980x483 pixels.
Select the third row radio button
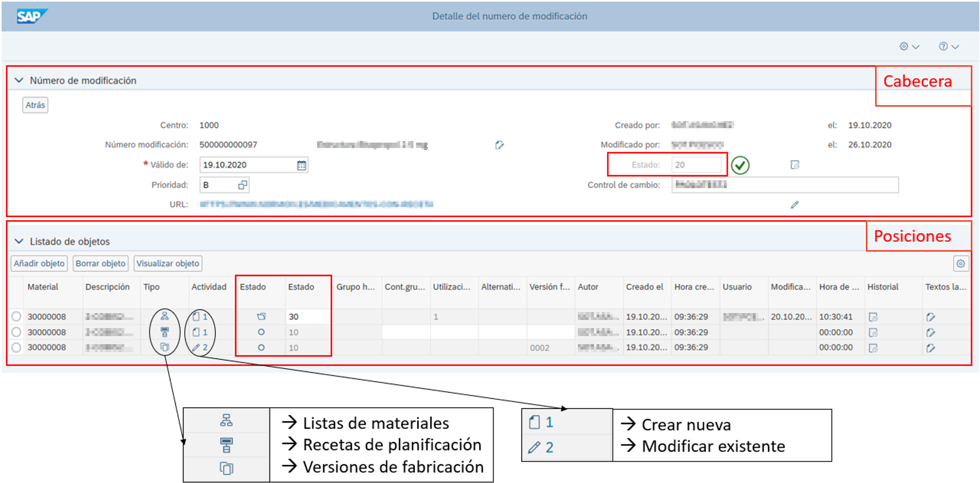(17, 347)
